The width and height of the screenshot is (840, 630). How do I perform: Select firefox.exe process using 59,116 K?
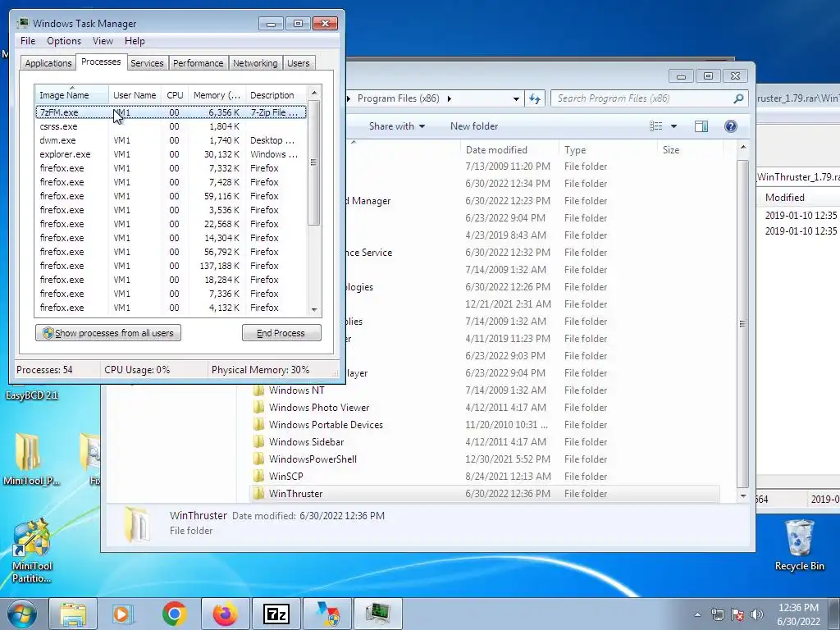pos(171,196)
